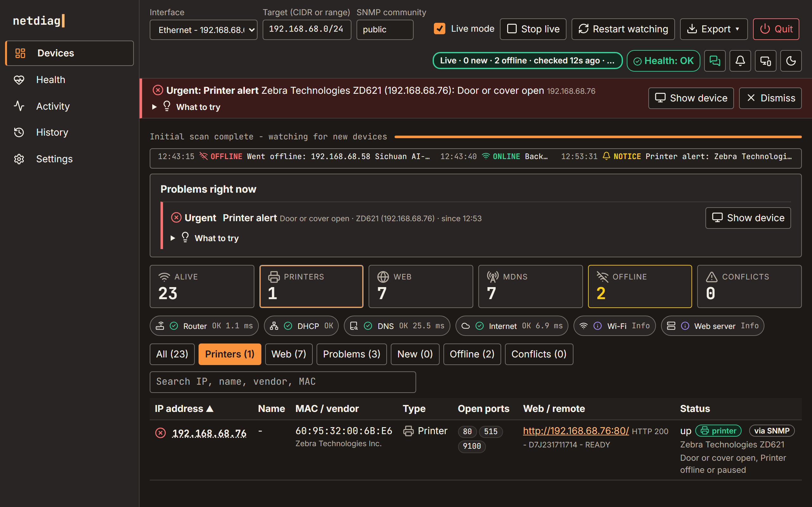Open the Interface Ethernet dropdown

coord(203,30)
